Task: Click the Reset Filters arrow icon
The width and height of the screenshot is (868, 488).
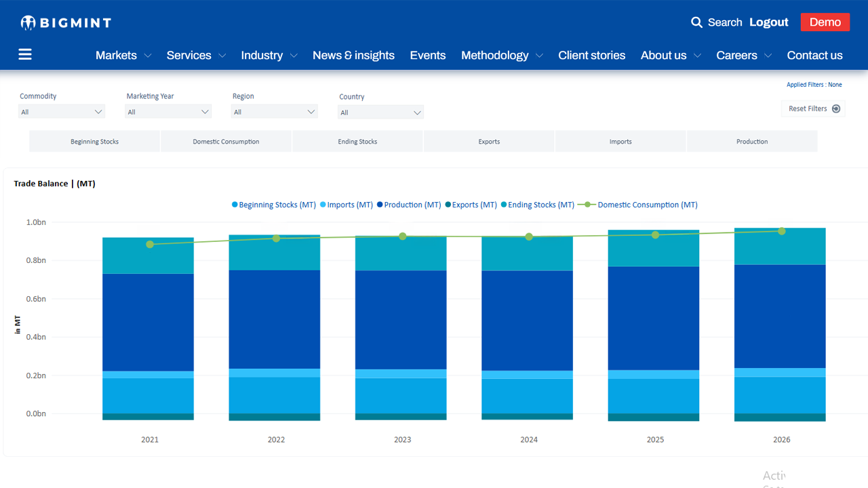Action: 835,108
